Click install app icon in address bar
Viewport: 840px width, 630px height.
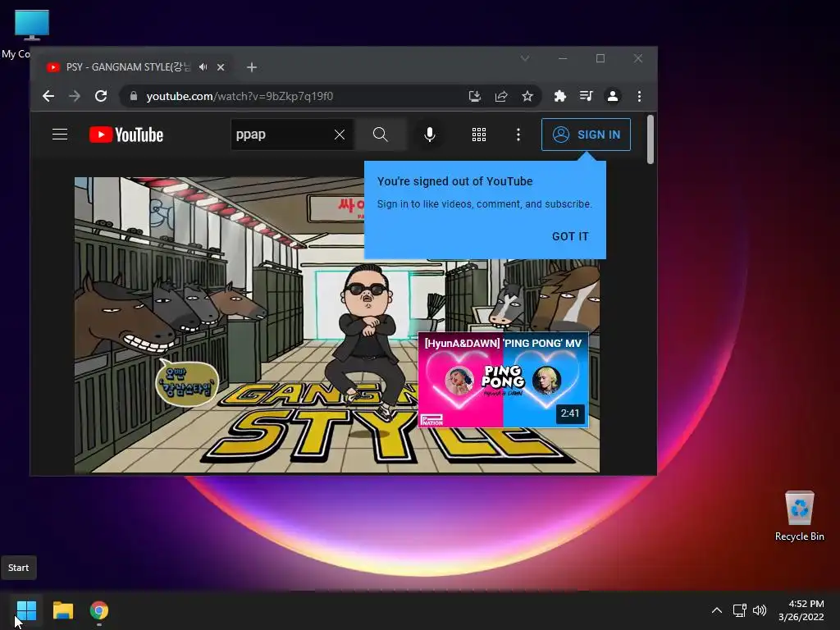[x=475, y=97]
